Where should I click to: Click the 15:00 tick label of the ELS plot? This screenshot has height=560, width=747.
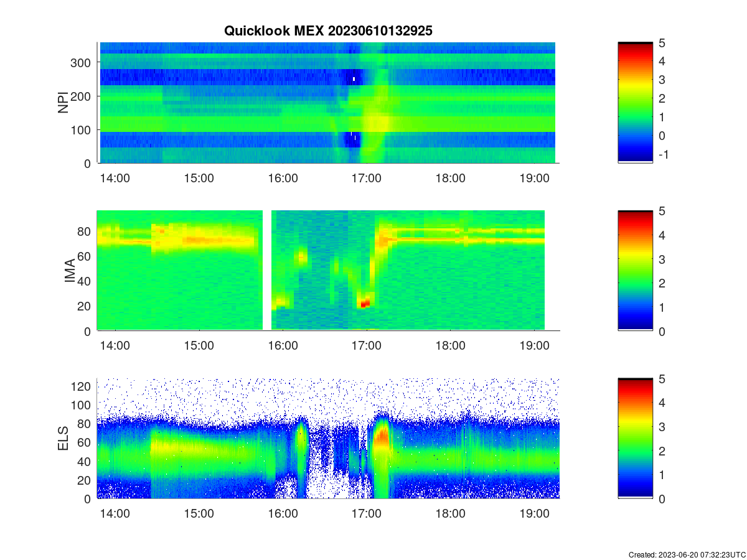coord(199,514)
